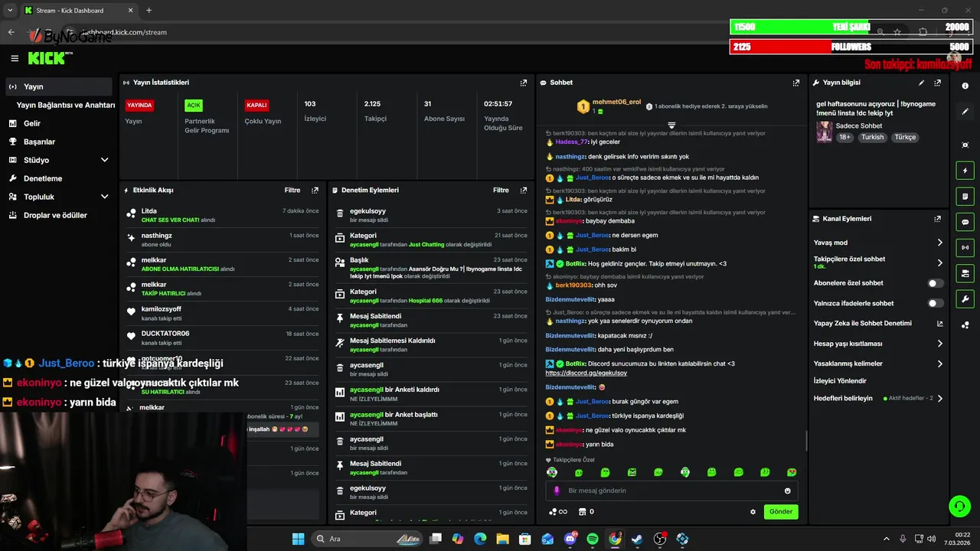Image resolution: width=980 pixels, height=551 pixels.
Task: Insert the heart-eyes emote at row end
Action: [792, 472]
